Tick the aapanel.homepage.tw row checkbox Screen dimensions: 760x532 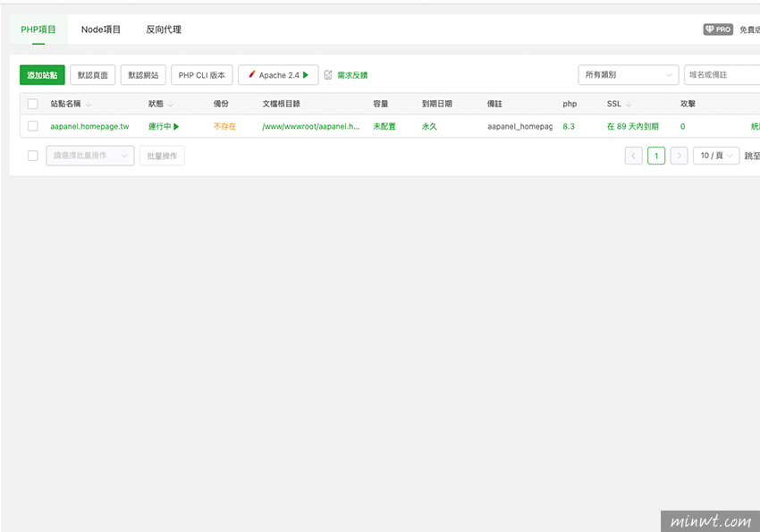pyautogui.click(x=33, y=126)
